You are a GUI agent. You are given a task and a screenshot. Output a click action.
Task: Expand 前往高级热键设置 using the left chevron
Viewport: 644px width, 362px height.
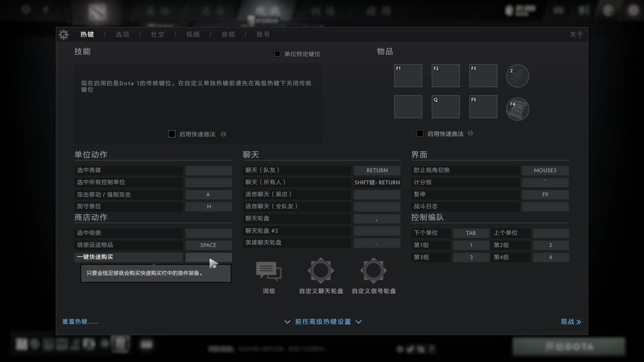click(287, 322)
